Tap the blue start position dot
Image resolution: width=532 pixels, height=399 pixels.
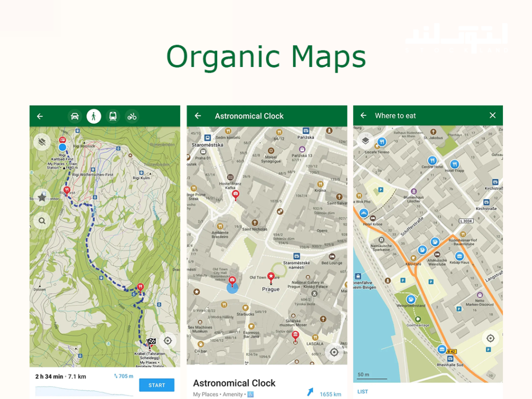62,147
